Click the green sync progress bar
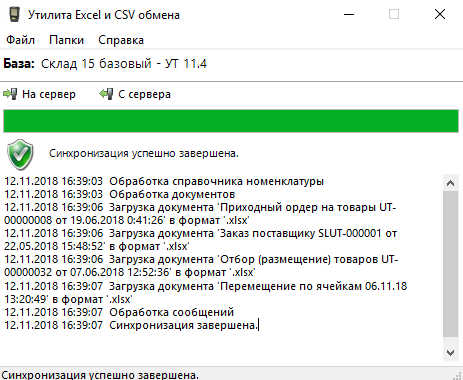Viewport: 463px width, 380px height. coord(231,121)
